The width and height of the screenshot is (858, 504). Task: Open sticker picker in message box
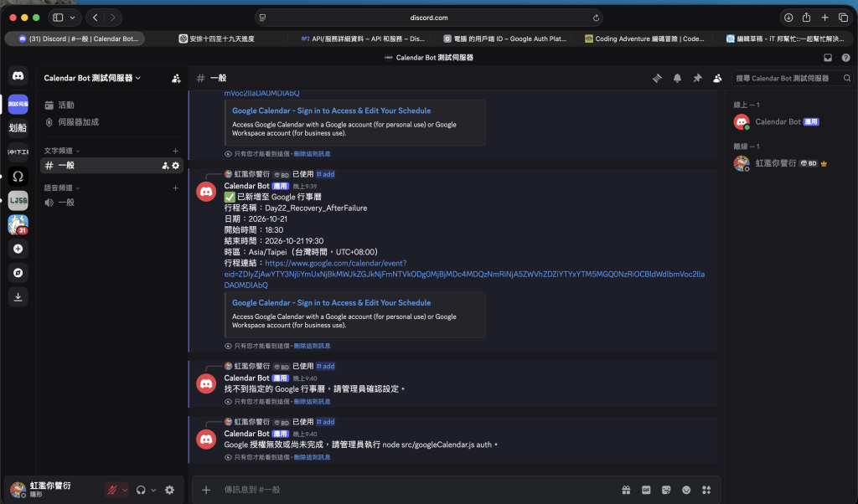click(666, 490)
